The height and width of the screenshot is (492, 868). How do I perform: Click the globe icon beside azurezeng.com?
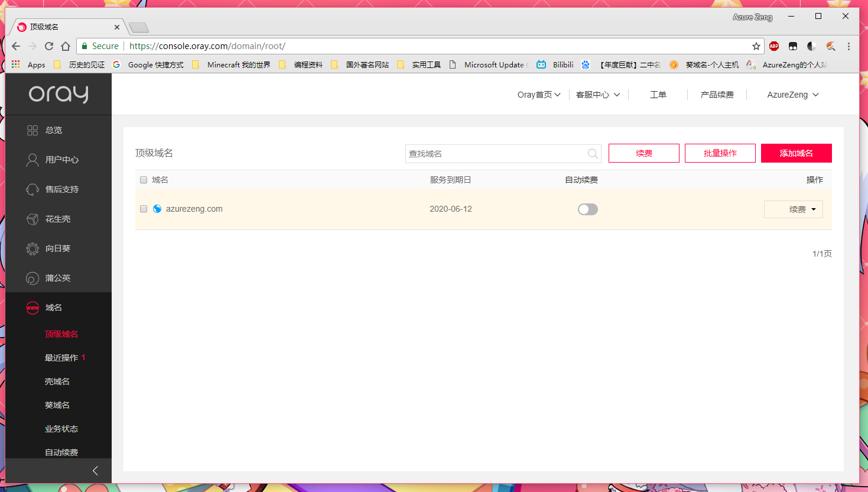tap(157, 209)
